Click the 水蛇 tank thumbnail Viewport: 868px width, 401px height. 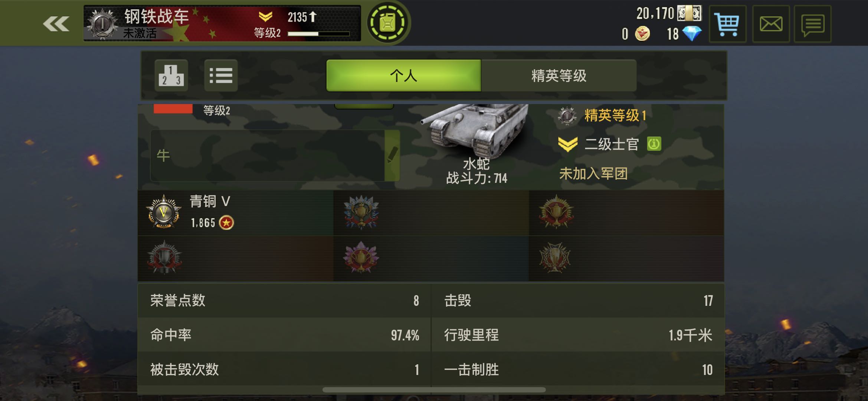476,130
